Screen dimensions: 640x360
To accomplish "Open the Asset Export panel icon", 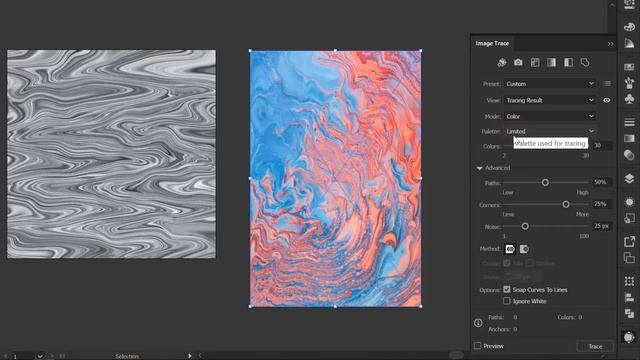I will 629,241.
